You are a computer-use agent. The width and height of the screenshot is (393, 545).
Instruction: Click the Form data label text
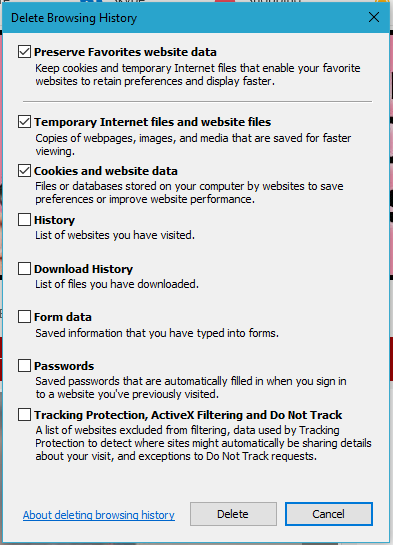coord(63,317)
